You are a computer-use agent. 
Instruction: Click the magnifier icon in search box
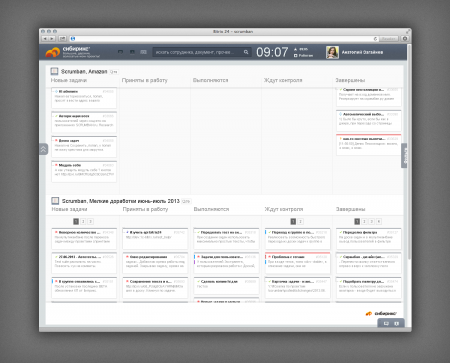(x=246, y=52)
